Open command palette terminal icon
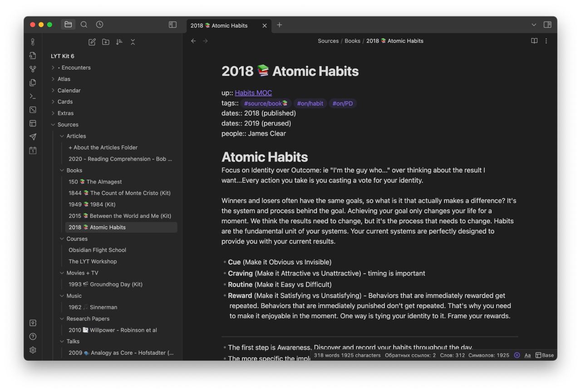 click(33, 96)
